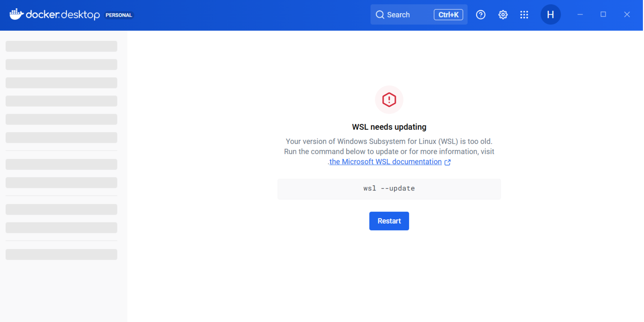Click the external link arrow icon
644x322 pixels.
[447, 162]
